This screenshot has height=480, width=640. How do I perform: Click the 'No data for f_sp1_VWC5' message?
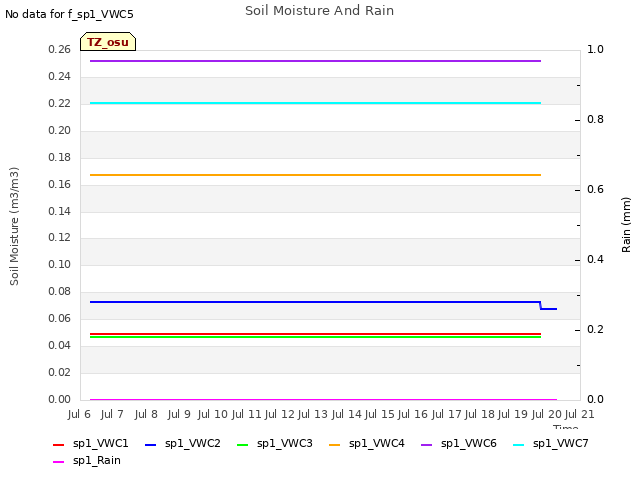tap(69, 14)
